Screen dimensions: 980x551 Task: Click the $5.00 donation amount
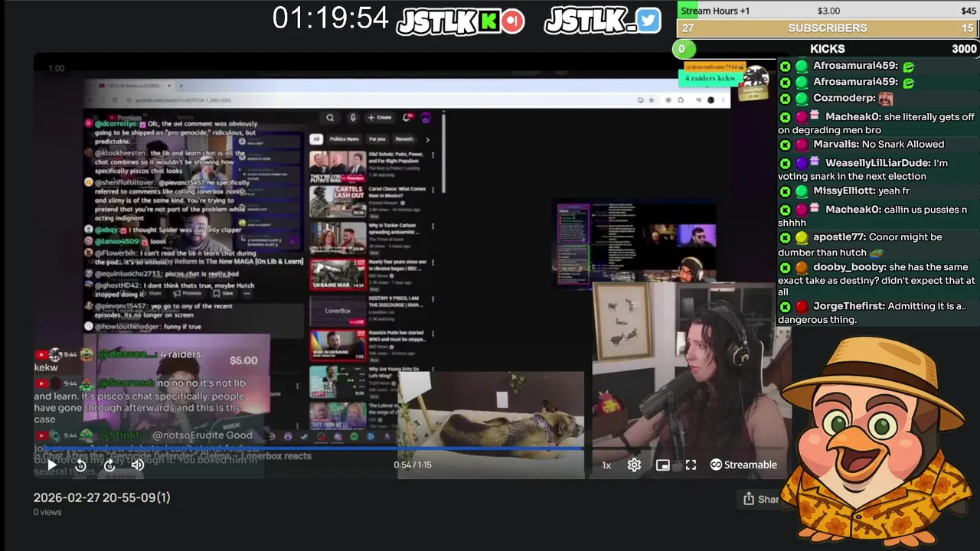[x=243, y=360]
